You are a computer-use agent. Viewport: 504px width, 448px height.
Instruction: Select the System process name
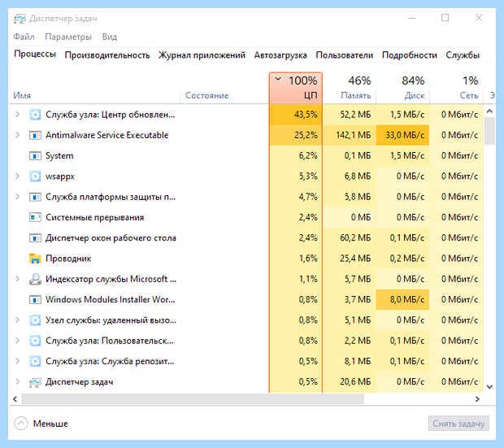point(59,155)
